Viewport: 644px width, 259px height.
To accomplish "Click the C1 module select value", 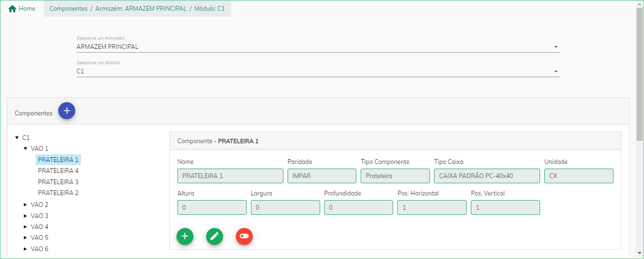I will (80, 72).
